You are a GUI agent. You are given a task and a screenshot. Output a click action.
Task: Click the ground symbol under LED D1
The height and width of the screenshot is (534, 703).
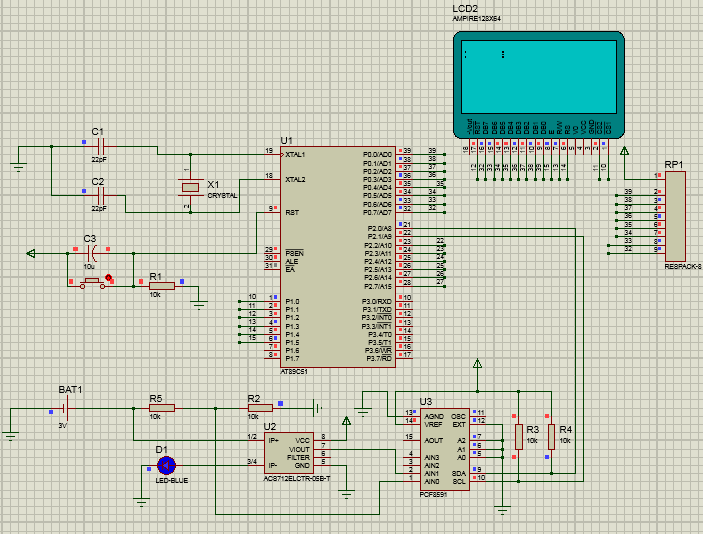[142, 501]
